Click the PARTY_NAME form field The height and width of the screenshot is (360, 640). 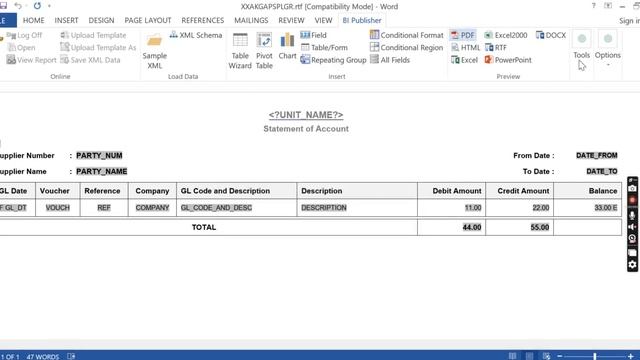tap(102, 171)
